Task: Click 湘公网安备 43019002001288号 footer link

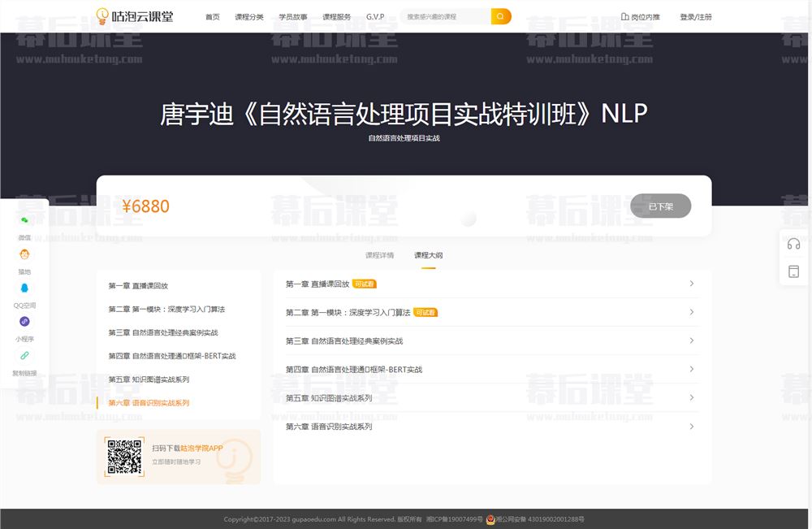Action: (540, 519)
